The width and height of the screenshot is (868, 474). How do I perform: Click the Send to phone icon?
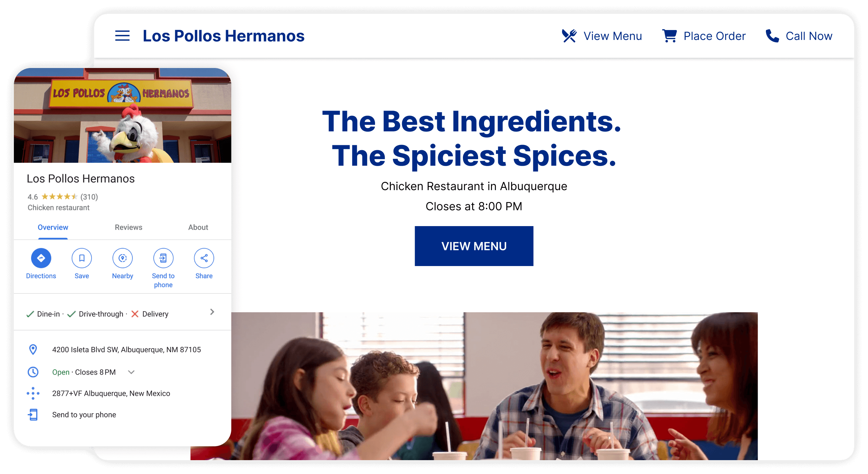[x=164, y=258]
